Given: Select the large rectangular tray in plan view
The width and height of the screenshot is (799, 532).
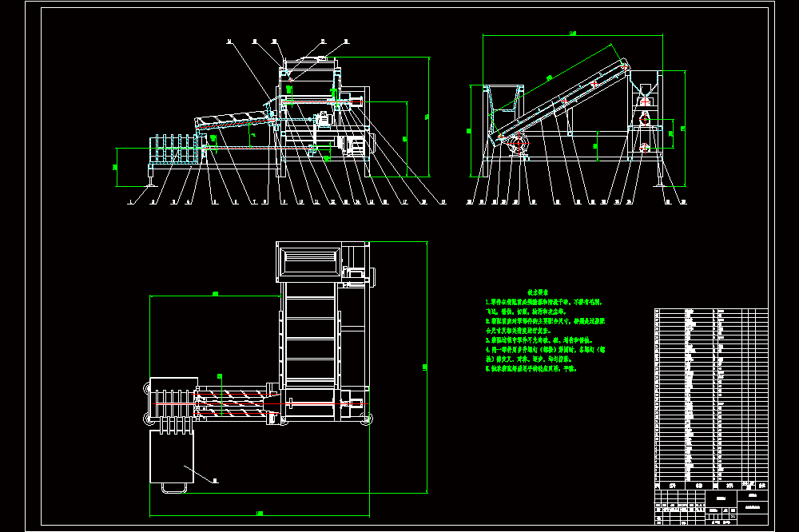Looking at the screenshot, I should 172,456.
